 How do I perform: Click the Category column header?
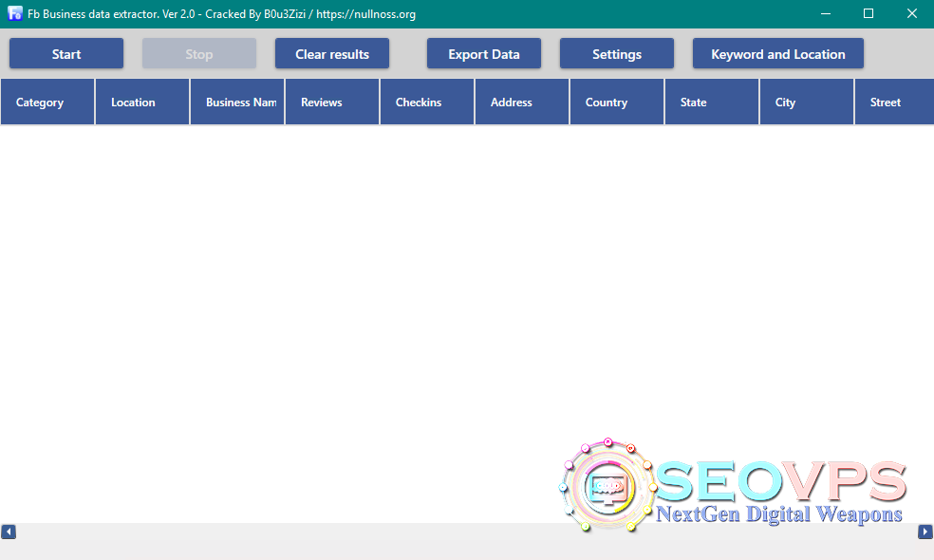pyautogui.click(x=47, y=102)
